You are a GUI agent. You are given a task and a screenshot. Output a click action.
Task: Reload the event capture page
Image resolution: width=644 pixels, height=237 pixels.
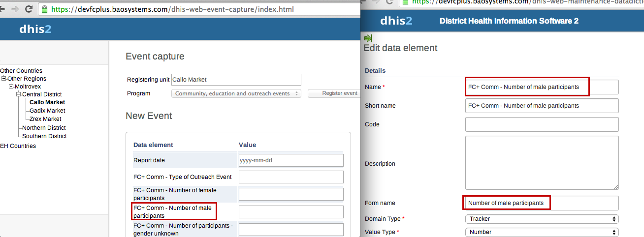(x=29, y=9)
